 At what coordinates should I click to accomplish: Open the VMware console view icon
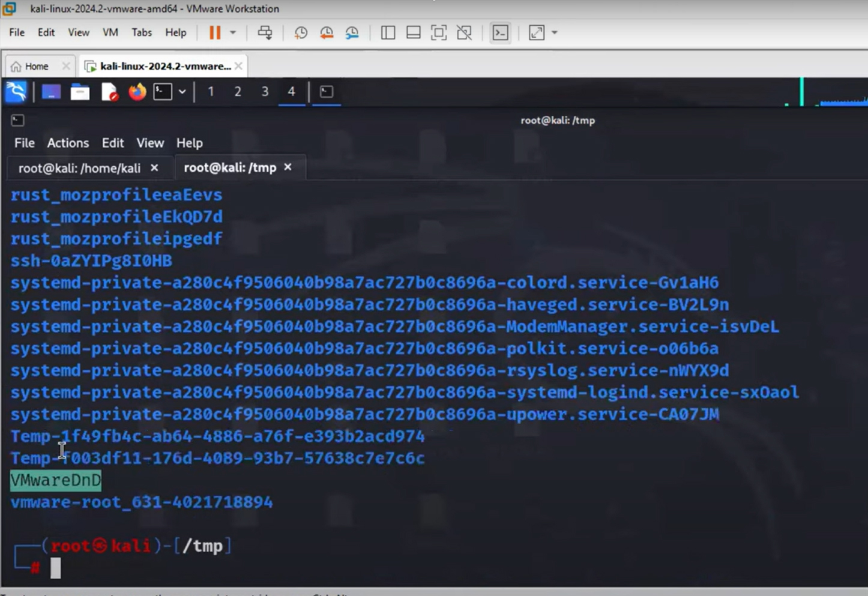coord(500,32)
